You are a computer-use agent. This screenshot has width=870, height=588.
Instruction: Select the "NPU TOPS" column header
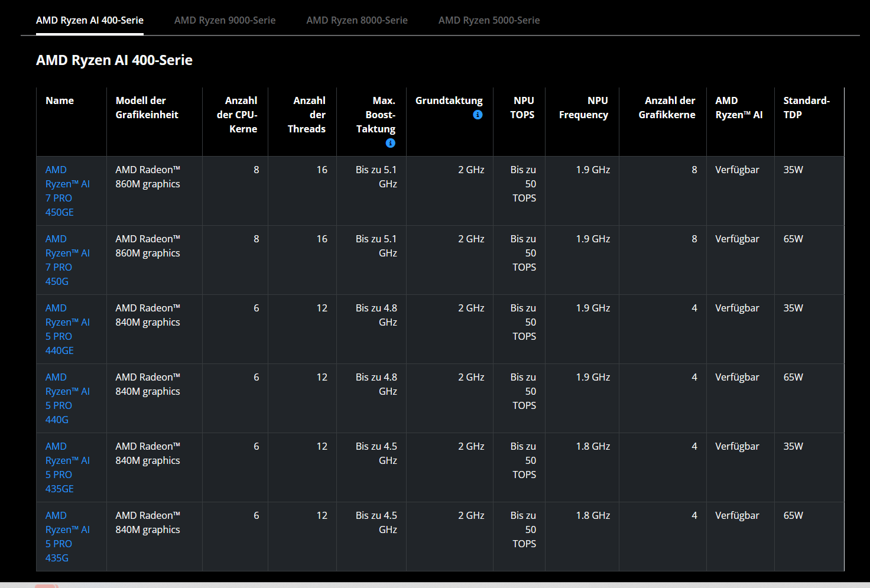click(522, 108)
